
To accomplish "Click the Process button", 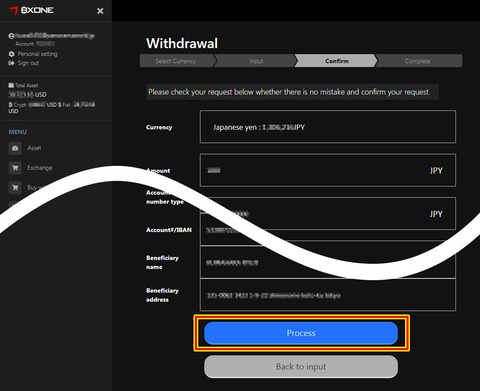I will (x=301, y=333).
